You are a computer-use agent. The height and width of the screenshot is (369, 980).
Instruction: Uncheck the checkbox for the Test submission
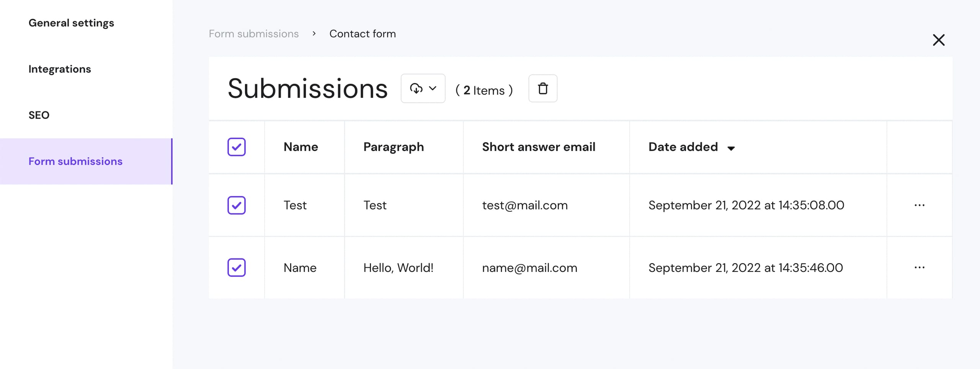(x=236, y=205)
